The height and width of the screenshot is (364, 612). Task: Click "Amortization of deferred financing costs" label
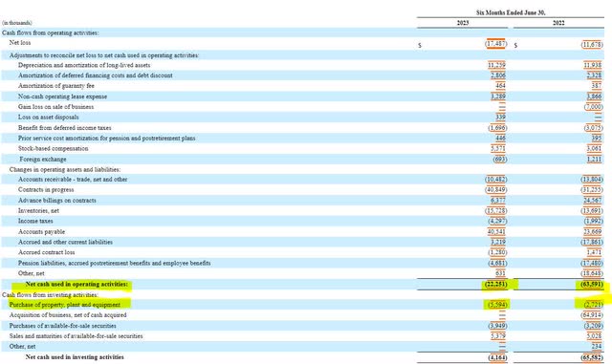pos(96,75)
